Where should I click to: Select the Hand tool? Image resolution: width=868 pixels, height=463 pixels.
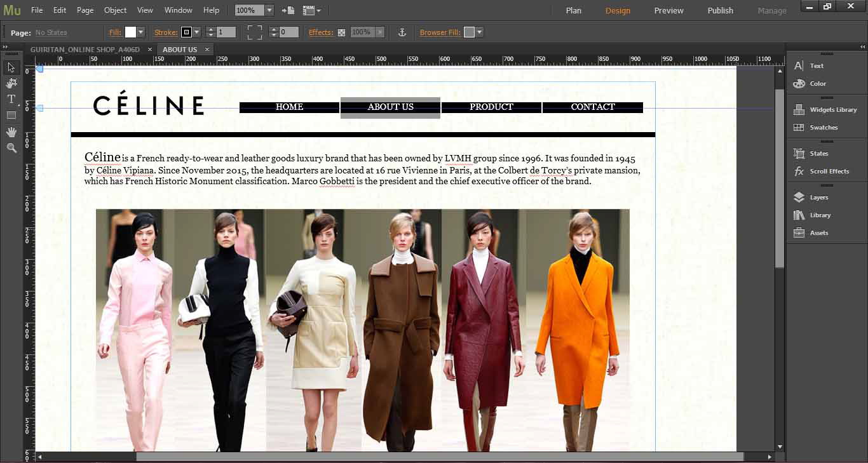[11, 131]
